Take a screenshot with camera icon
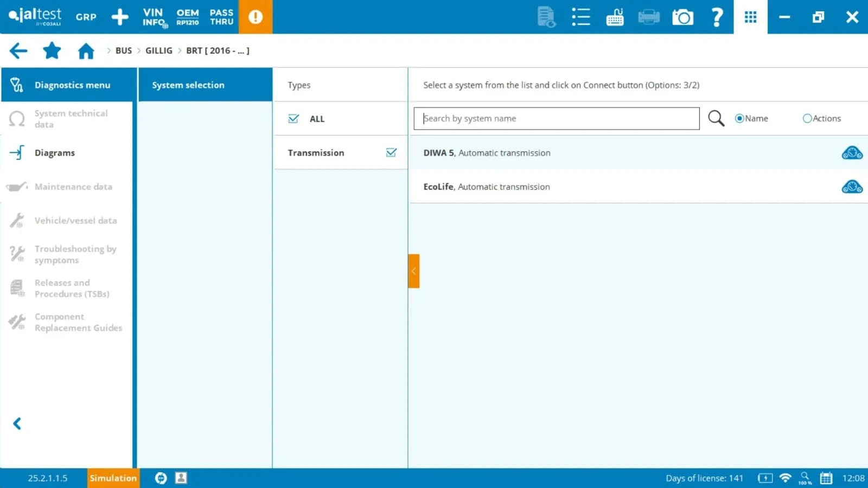 tap(683, 17)
